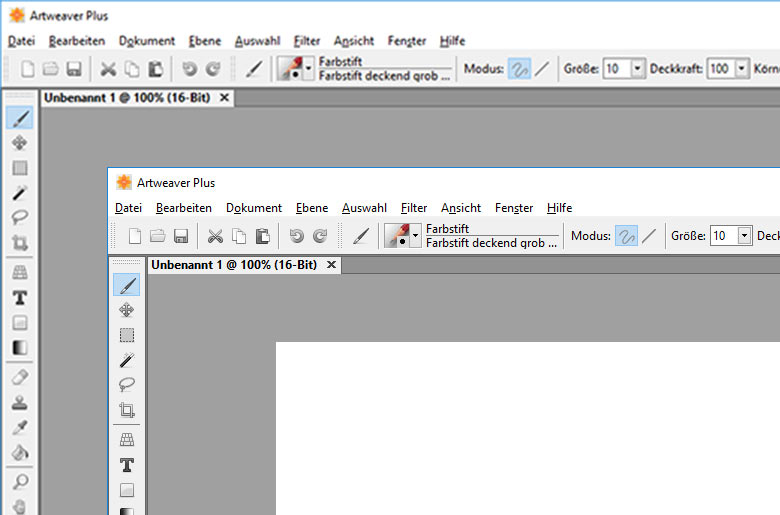Close the Unbenannt 1 tab in the back window
The height and width of the screenshot is (515, 780).
[x=224, y=98]
